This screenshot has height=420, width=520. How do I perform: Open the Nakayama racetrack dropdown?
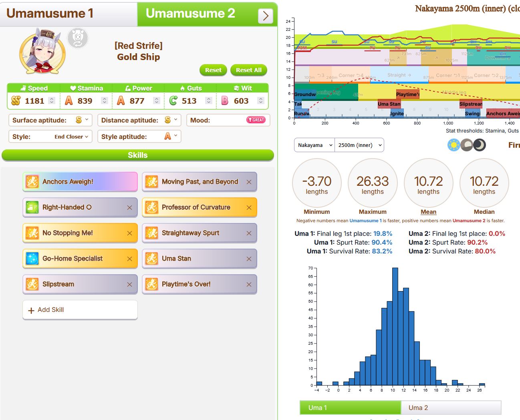click(x=314, y=145)
